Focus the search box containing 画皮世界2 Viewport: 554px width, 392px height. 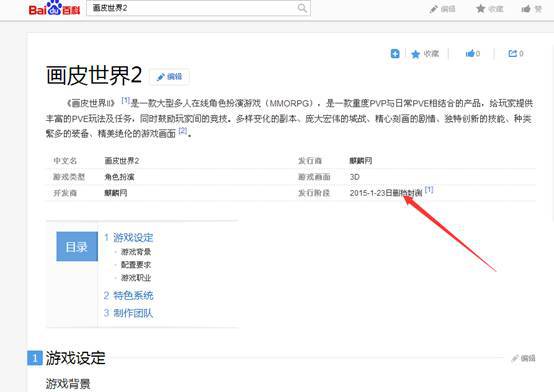pyautogui.click(x=198, y=8)
